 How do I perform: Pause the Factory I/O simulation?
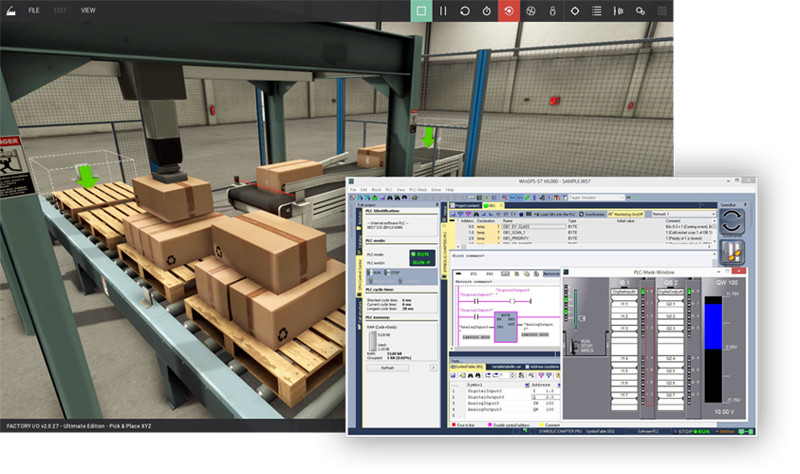(443, 11)
